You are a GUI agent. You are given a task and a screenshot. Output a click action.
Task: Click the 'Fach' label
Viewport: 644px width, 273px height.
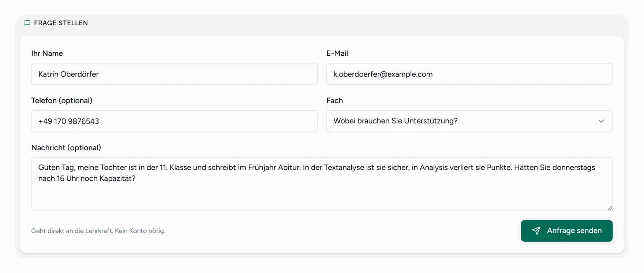(x=334, y=100)
